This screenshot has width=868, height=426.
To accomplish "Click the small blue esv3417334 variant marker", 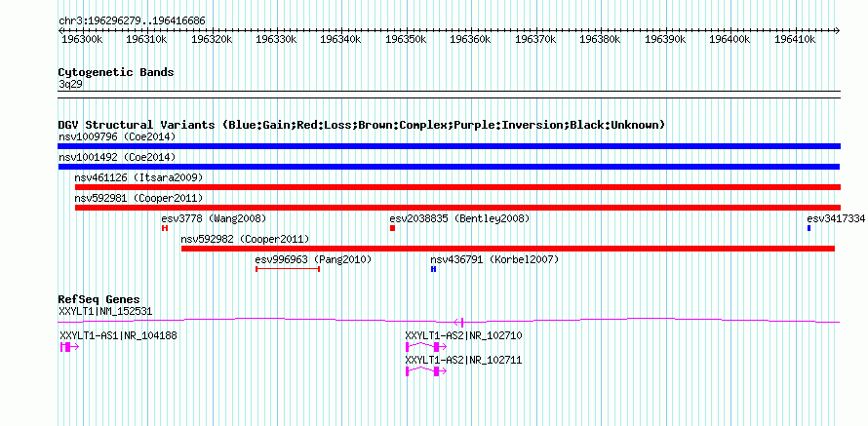I will click(x=809, y=228).
